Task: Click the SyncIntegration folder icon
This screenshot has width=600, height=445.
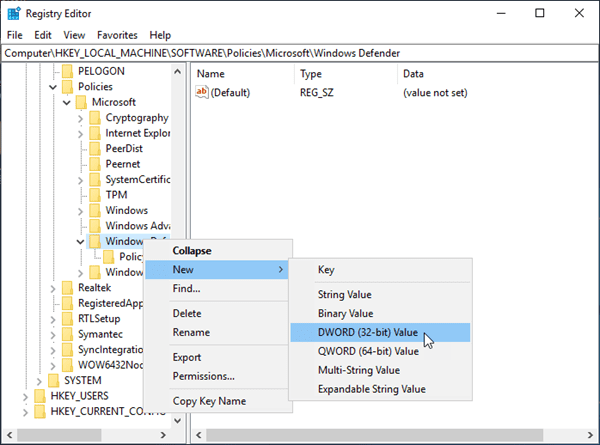Action: pos(67,349)
